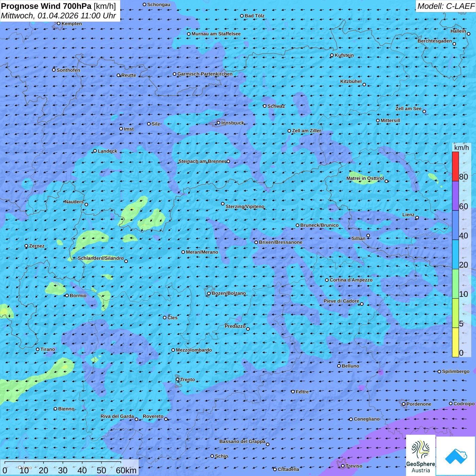476x476 pixels.
Task: Click the Schlanders/Silandro label
Action: (x=101, y=258)
